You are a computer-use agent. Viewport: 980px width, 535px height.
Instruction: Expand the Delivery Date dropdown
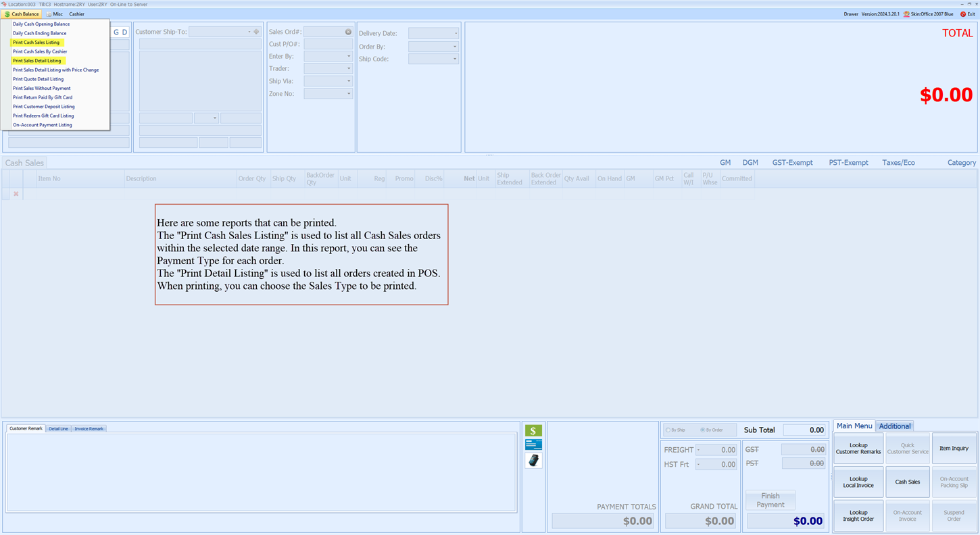pos(456,34)
